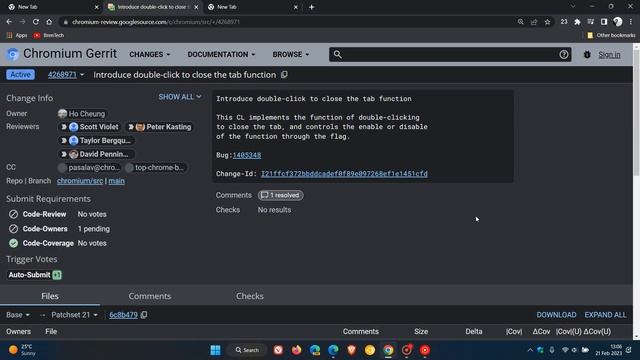Switch to the Files tab
Image resolution: width=640 pixels, height=360 pixels.
50,296
